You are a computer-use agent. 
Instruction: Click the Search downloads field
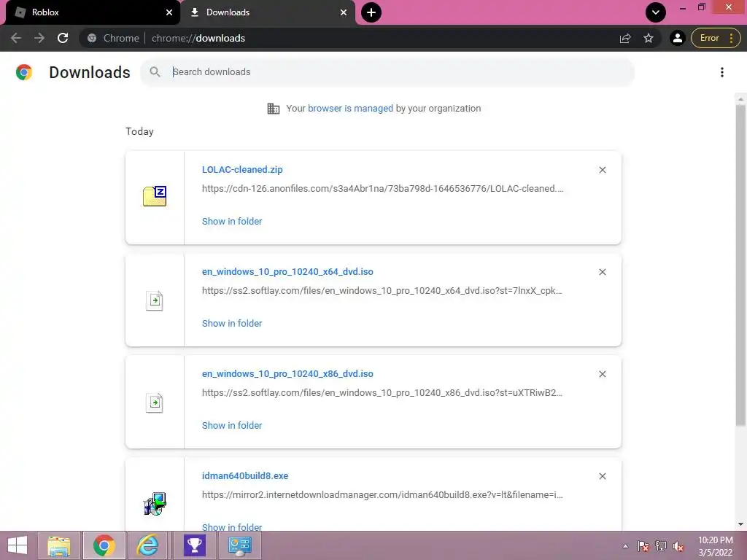point(387,72)
